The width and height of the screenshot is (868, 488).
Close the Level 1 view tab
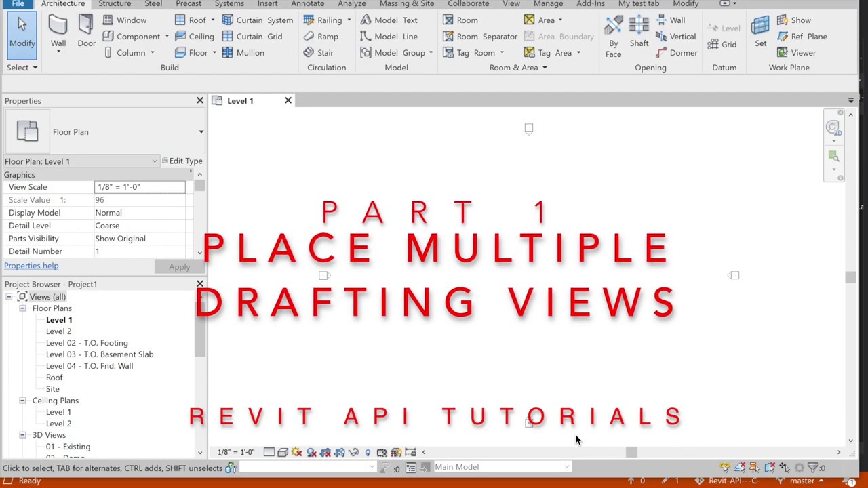[x=288, y=100]
